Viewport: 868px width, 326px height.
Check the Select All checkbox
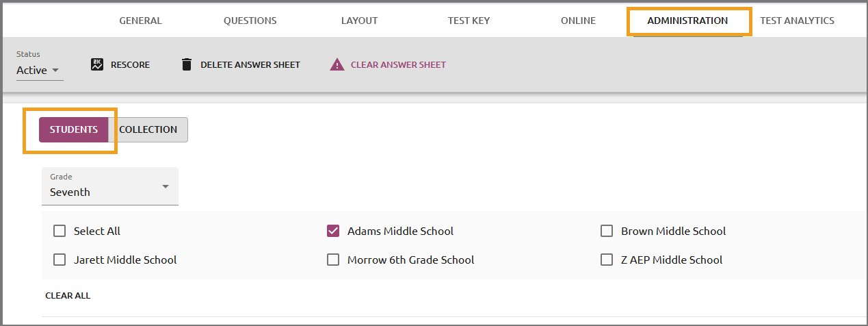pos(60,231)
